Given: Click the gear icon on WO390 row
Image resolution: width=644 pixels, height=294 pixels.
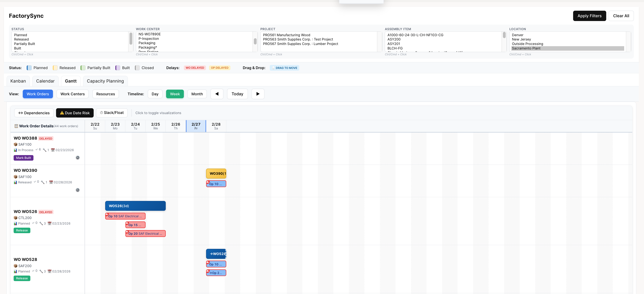Looking at the screenshot, I should pos(77,190).
